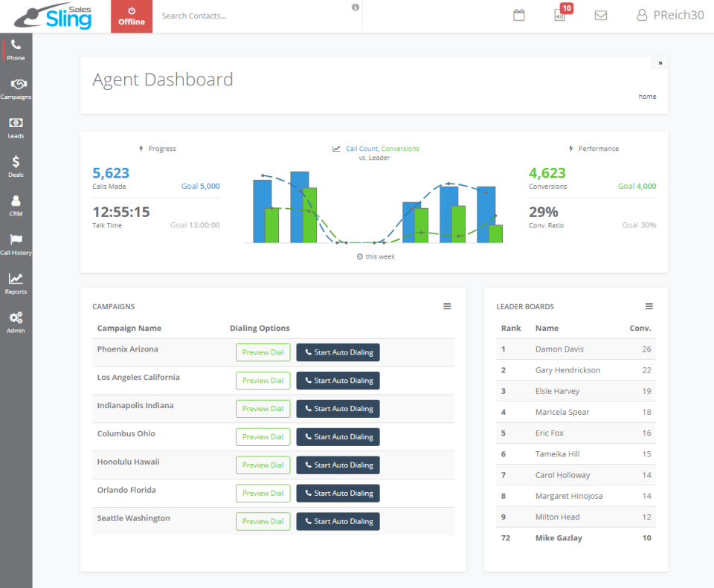Start Auto Dialing for Orlando Florida
Screen dimensions: 714x588
pos(338,493)
